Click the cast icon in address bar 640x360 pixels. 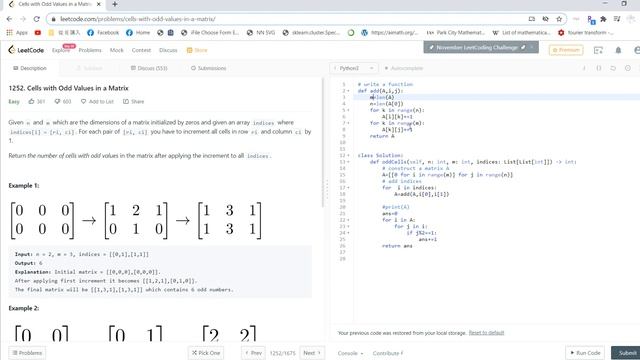[532, 19]
